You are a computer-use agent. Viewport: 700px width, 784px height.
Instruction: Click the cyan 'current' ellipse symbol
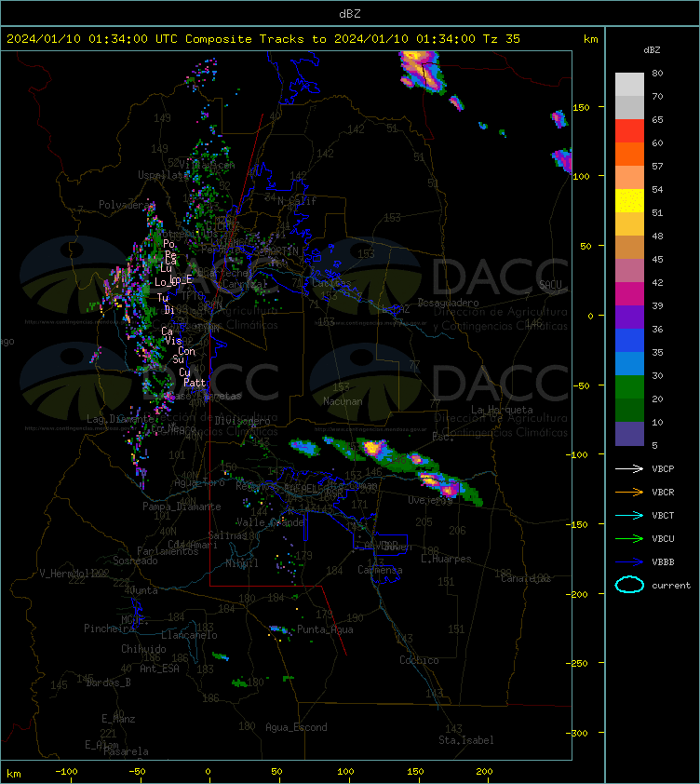(629, 585)
